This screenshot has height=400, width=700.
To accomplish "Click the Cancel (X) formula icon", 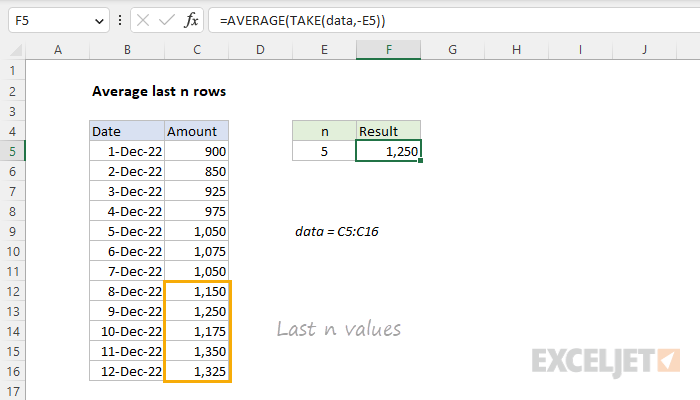I will coord(143,20).
